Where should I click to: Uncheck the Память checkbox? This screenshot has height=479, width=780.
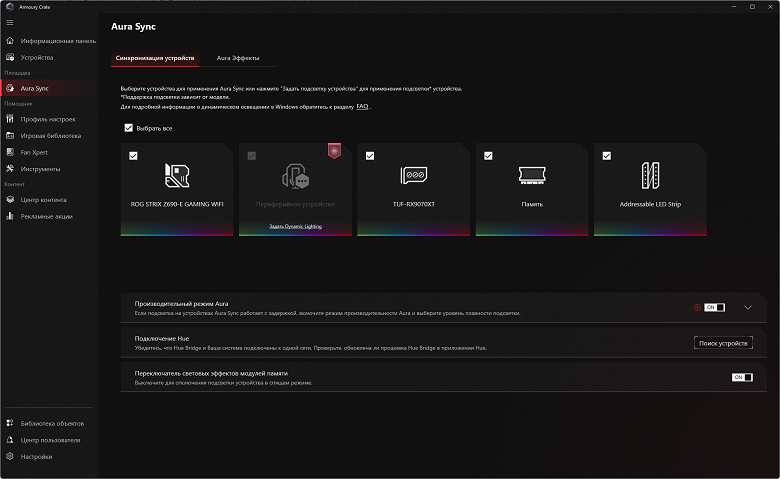(488, 156)
